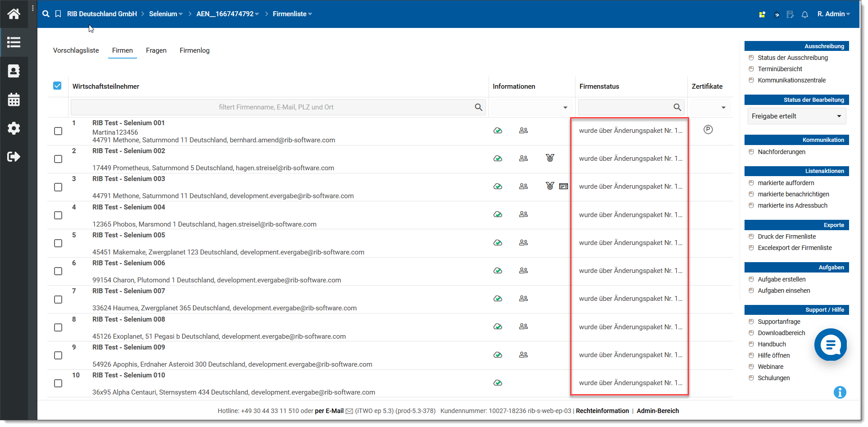Click cloud status icon for Selenium 001
Screen dimensions: 868x427
pos(498,131)
